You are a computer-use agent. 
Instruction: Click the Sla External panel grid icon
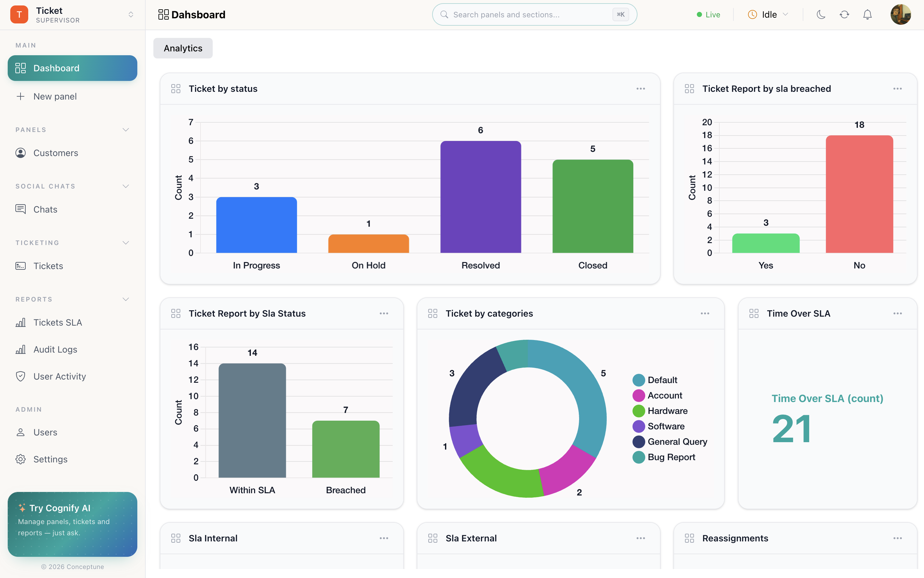tap(432, 538)
